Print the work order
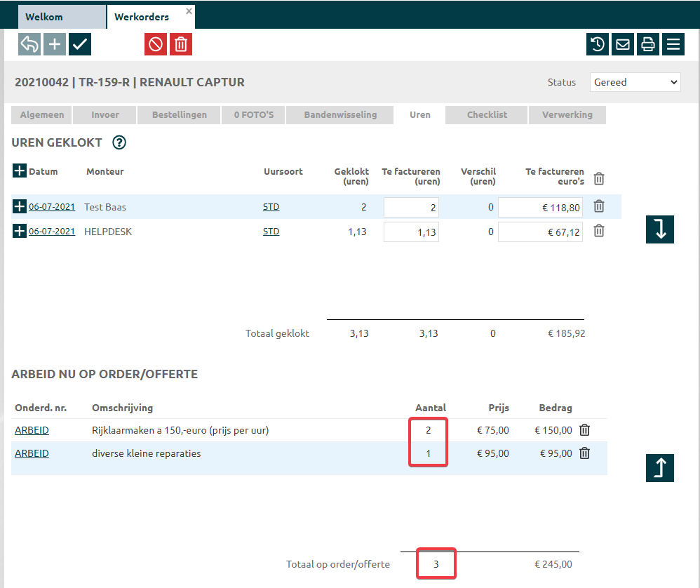This screenshot has height=588, width=700. tap(648, 44)
